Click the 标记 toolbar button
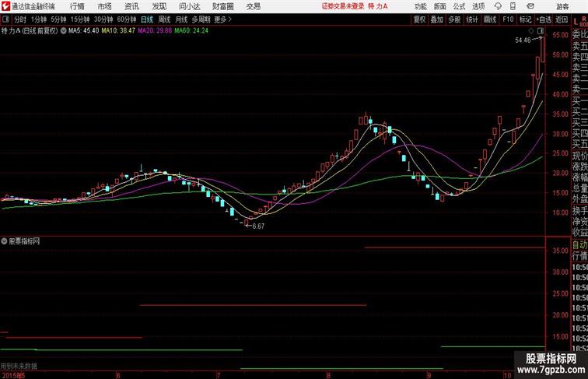Viewport: 588px width, 379px height. 525,19
